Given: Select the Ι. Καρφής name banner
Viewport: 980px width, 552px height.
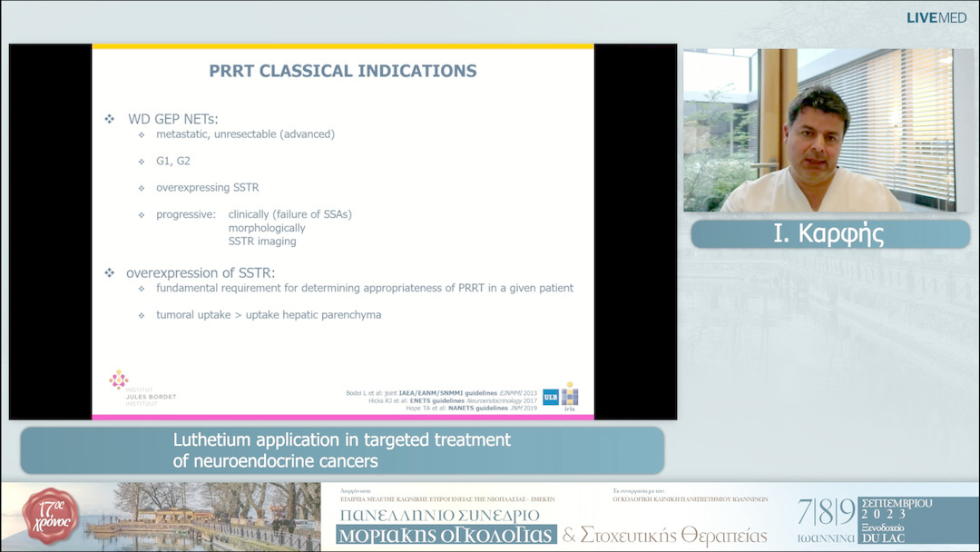Looking at the screenshot, I should coord(828,232).
